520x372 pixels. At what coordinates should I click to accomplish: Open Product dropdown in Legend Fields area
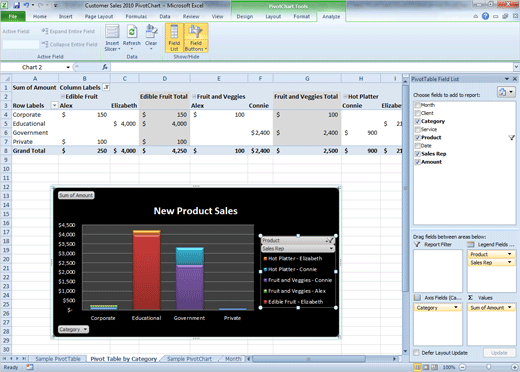click(x=509, y=254)
